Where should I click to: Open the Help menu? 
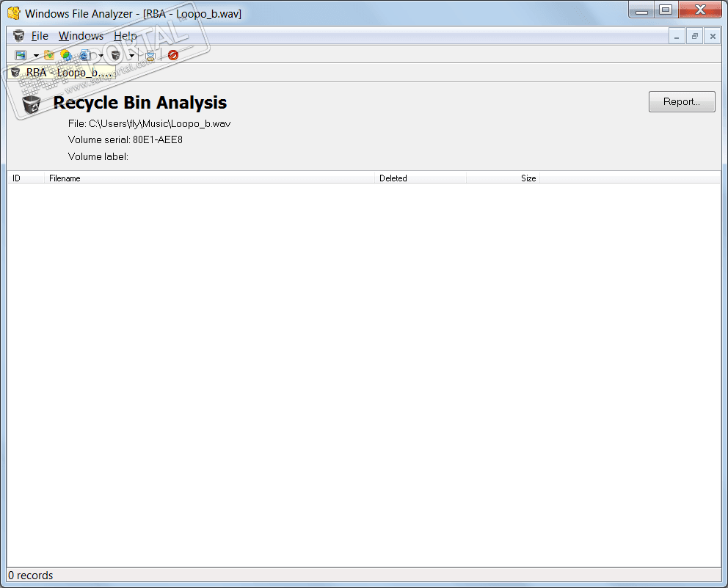125,36
